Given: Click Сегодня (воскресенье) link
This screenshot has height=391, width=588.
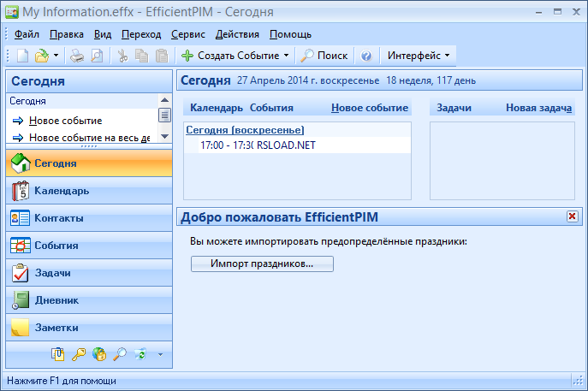Looking at the screenshot, I should [x=245, y=130].
